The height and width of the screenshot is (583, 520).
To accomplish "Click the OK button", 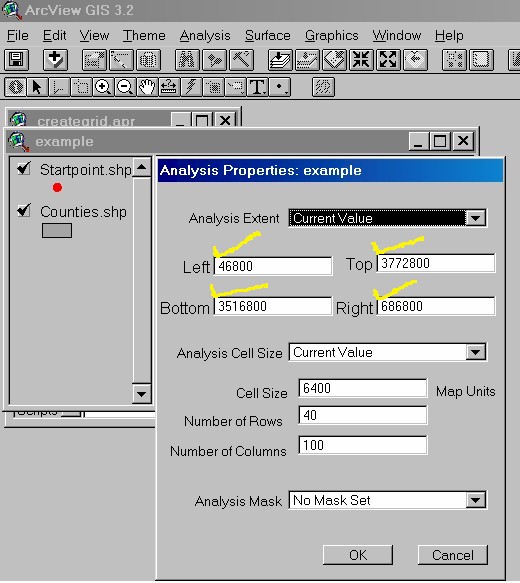I will pos(358,555).
